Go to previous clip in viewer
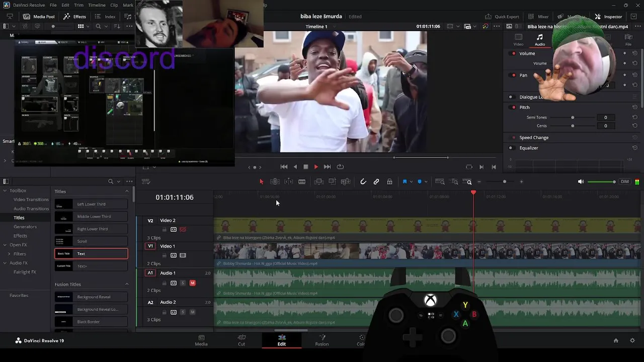Screen dimensions: 644x362 click(x=494, y=167)
